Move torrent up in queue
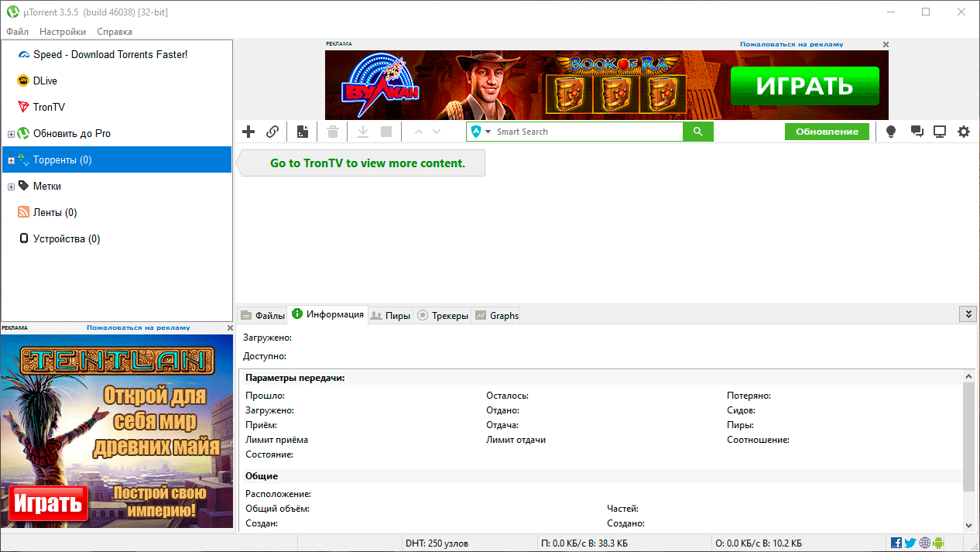 (419, 132)
